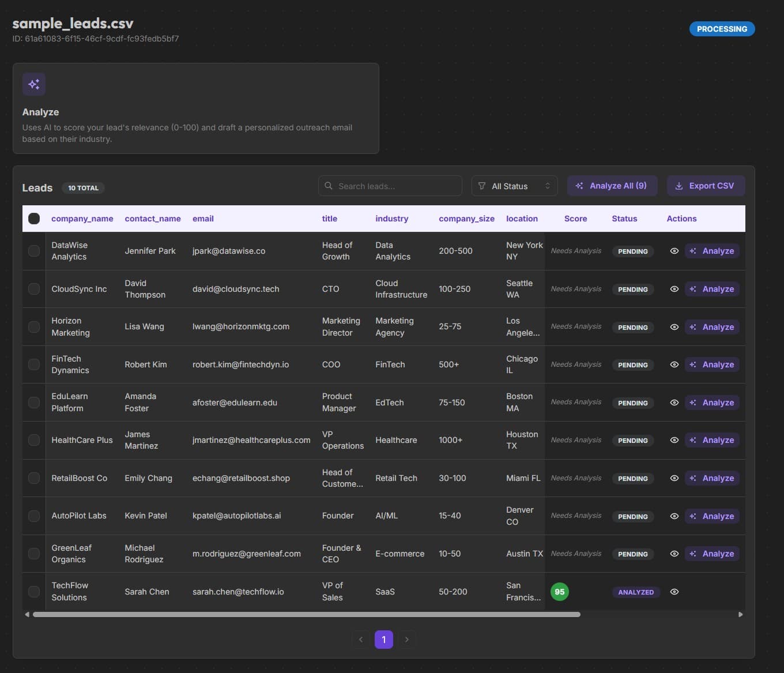Click eye icon for FinTech Dynamics row
The width and height of the screenshot is (784, 673).
(674, 364)
